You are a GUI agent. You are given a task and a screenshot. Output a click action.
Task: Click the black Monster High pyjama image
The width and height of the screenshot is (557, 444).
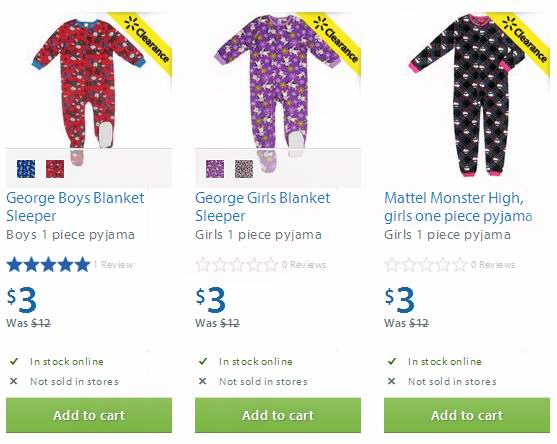(467, 95)
